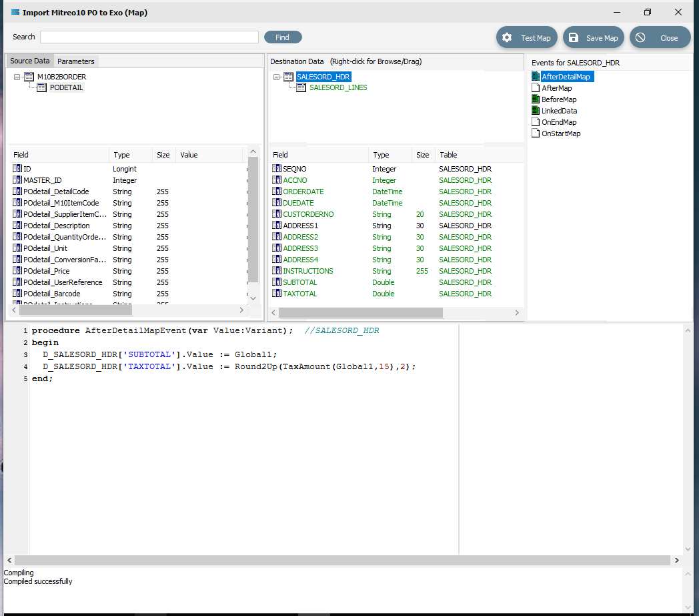Click the field icon beside source ID
Viewport: 699px width, 616px height.
(17, 169)
